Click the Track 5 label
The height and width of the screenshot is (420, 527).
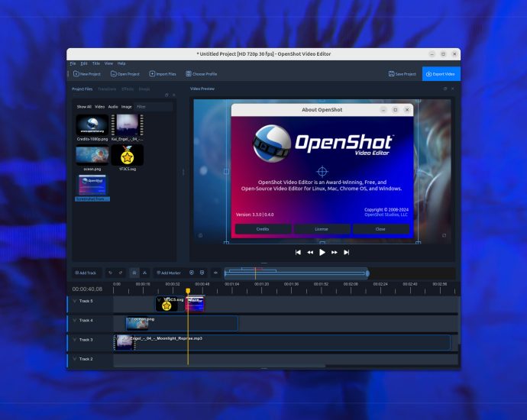[86, 301]
